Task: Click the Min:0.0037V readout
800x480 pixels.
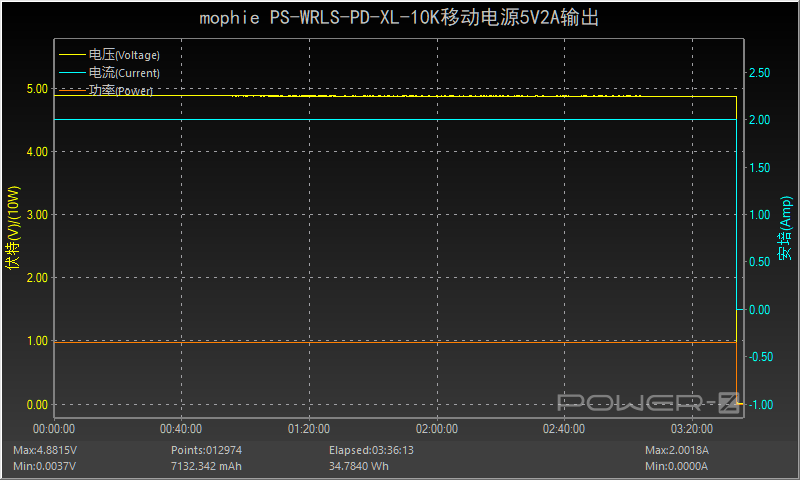Action: (44, 466)
